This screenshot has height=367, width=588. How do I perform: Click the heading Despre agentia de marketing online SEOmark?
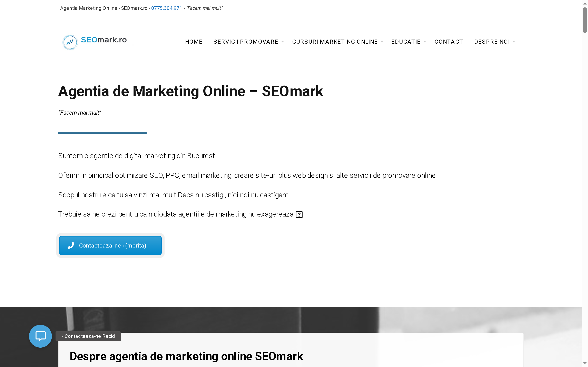click(x=186, y=356)
